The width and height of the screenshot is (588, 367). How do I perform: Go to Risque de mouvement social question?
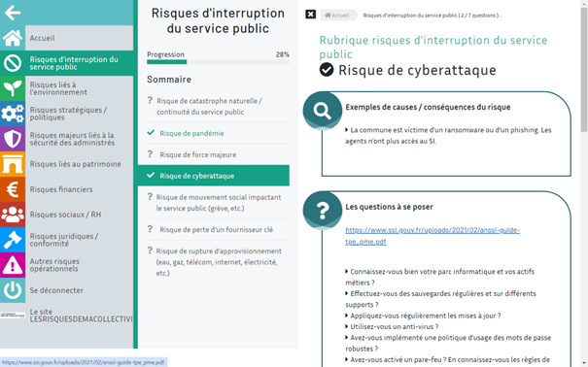218,203
